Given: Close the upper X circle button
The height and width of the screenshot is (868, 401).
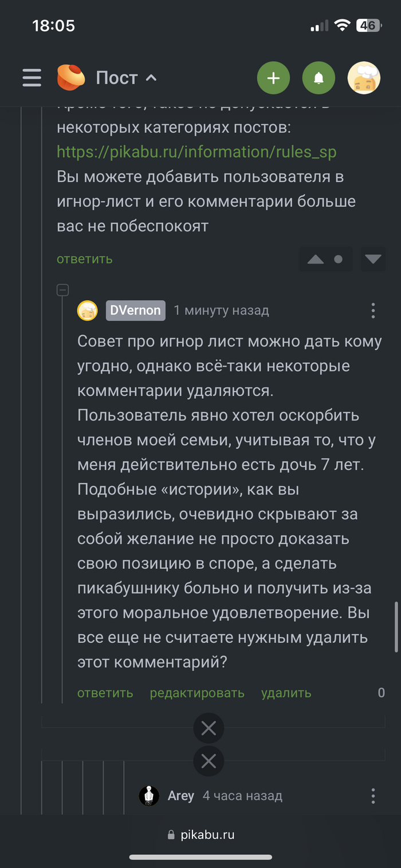Looking at the screenshot, I should coord(209,728).
